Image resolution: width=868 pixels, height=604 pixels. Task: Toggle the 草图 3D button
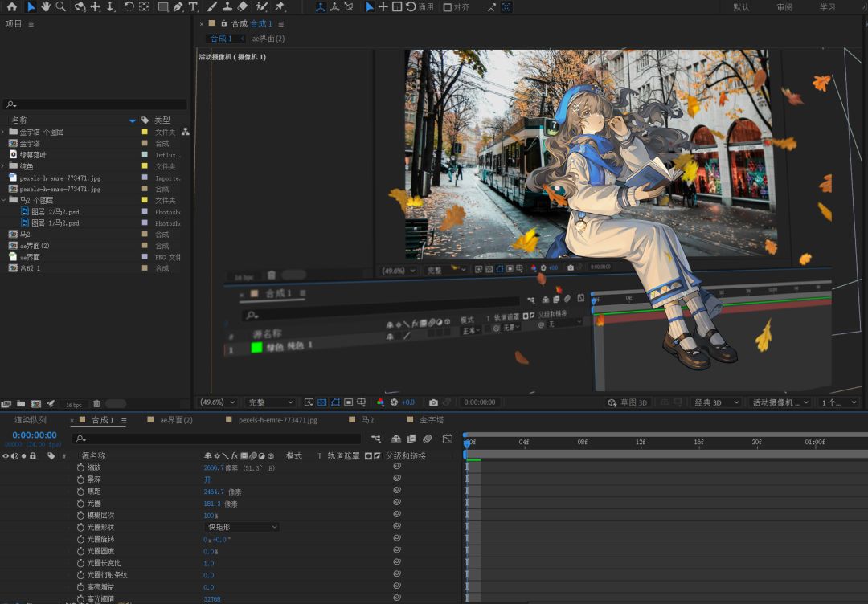click(628, 402)
